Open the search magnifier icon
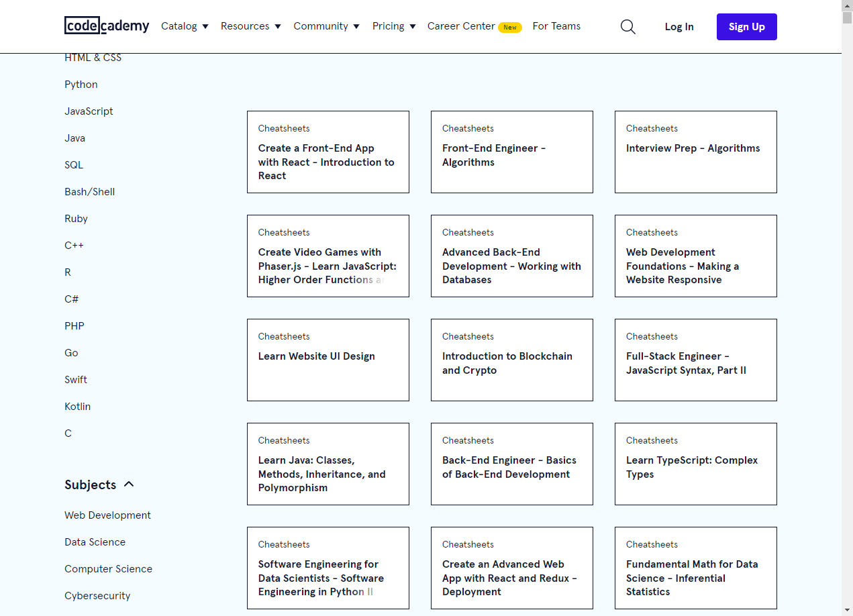This screenshot has height=616, width=853. tap(628, 27)
